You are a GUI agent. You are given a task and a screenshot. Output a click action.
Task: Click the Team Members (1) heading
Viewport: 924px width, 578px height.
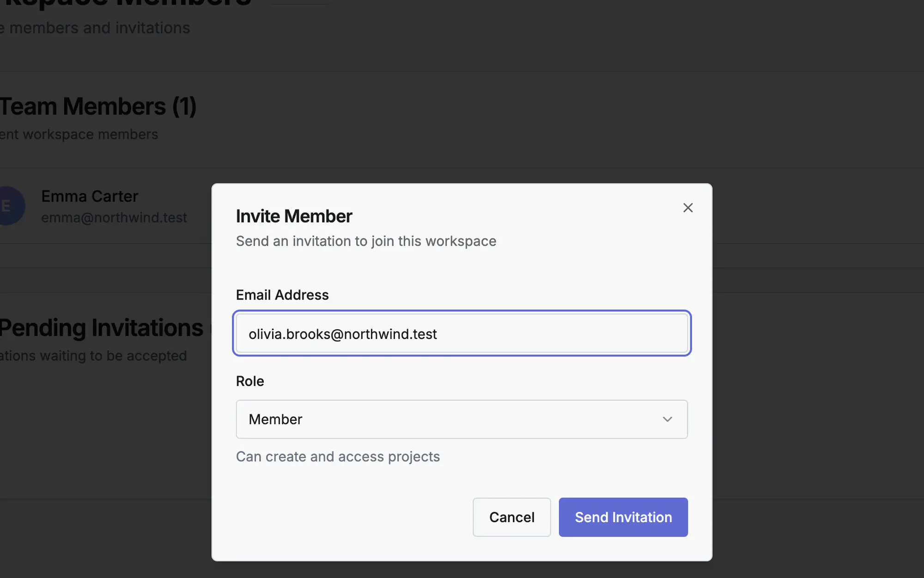point(98,106)
